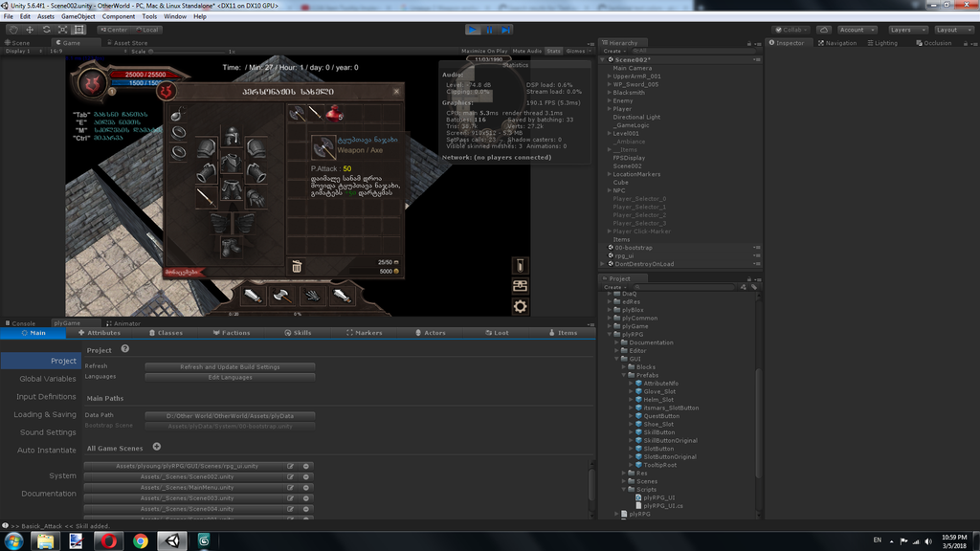Click Refresh and Update Build Settings
980x551 pixels.
point(230,366)
